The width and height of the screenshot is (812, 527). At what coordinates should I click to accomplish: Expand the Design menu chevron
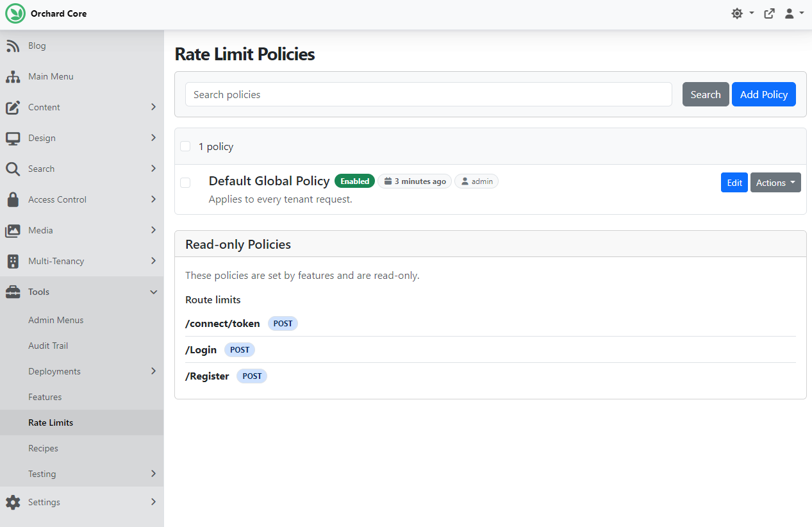pyautogui.click(x=153, y=138)
